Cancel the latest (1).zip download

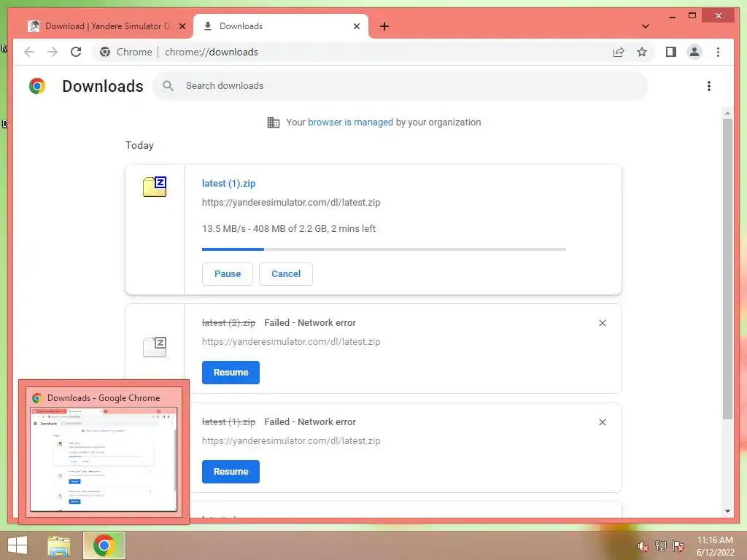click(286, 274)
